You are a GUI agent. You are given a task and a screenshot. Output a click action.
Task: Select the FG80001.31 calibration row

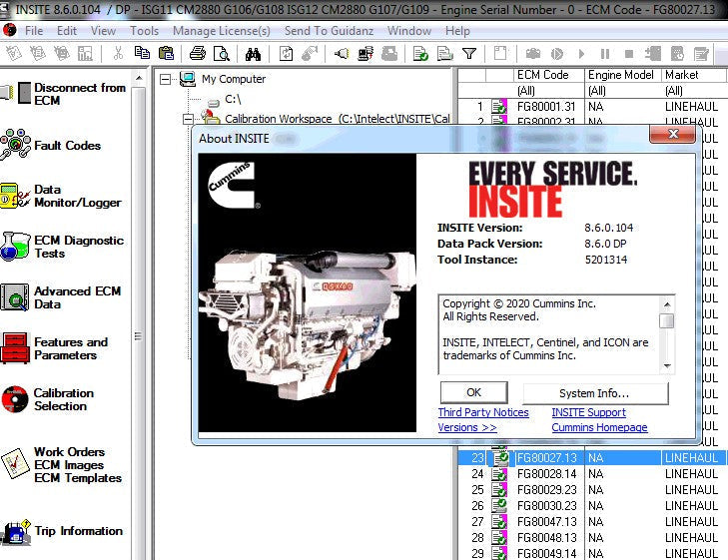click(x=592, y=107)
